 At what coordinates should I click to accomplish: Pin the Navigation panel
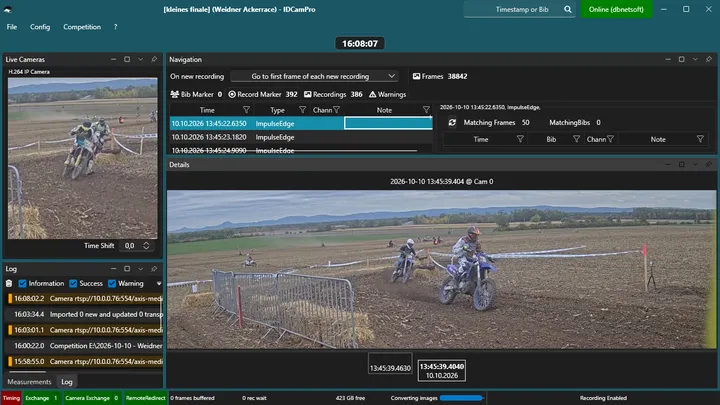[x=709, y=59]
